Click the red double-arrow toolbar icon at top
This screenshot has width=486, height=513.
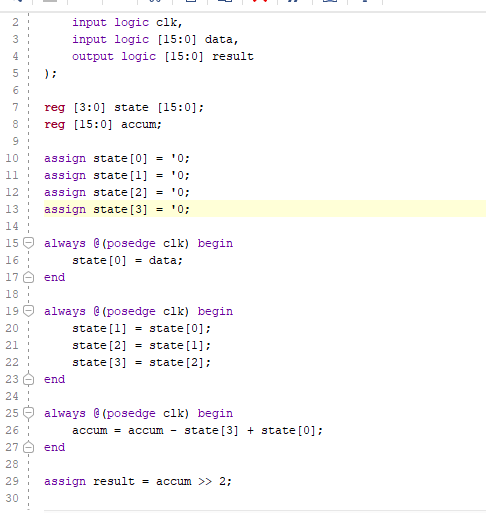(x=260, y=1)
